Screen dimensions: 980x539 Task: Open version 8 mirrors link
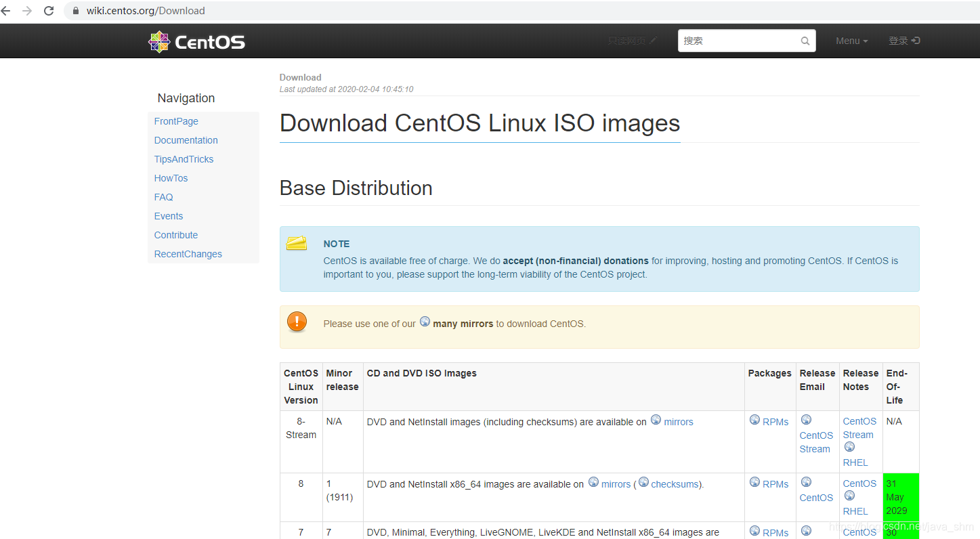616,484
